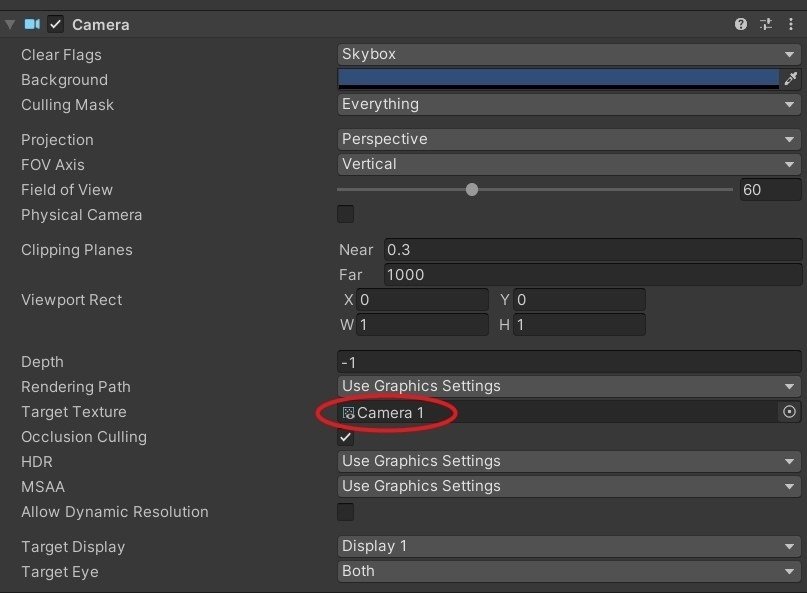807x593 pixels.
Task: Click the Target Display label
Action: (73, 547)
